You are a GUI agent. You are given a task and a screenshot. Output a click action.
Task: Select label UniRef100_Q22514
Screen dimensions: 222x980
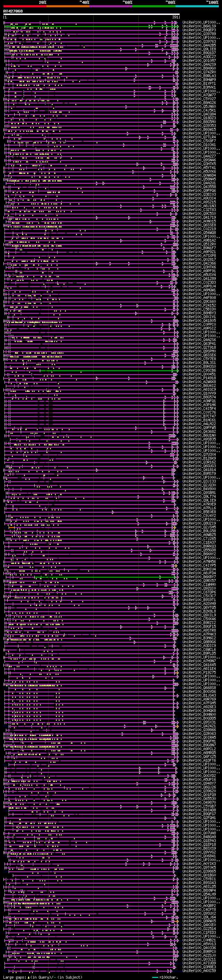[199, 929]
